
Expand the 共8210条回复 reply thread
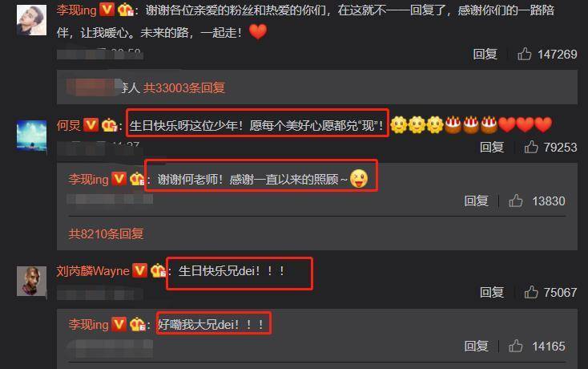(106, 234)
